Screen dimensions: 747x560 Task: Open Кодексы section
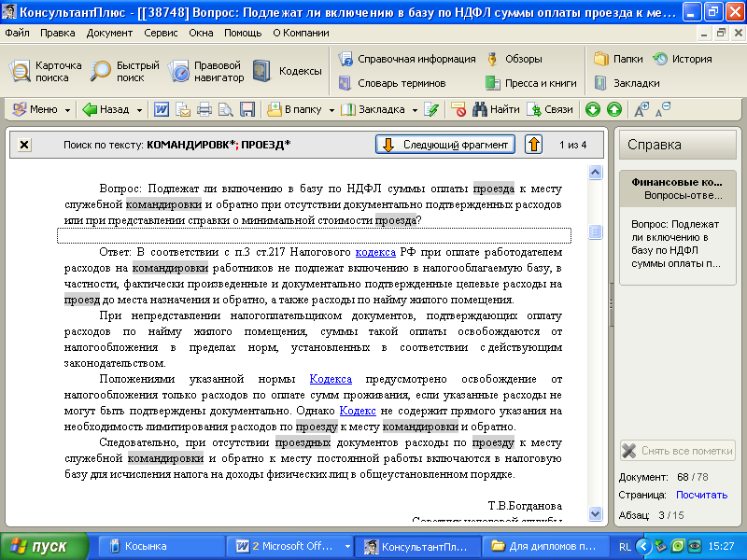(x=287, y=72)
